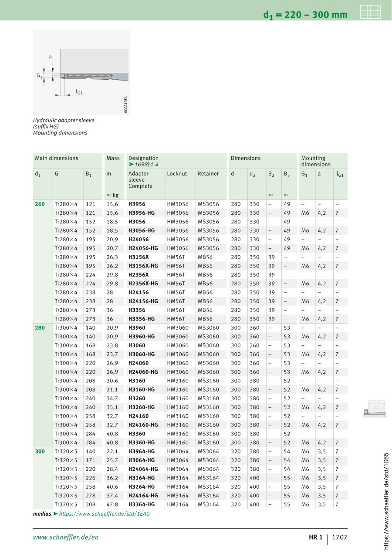Click mass value 37,4 for H24164-HG
This screenshot has height=554, width=392.
(x=112, y=496)
